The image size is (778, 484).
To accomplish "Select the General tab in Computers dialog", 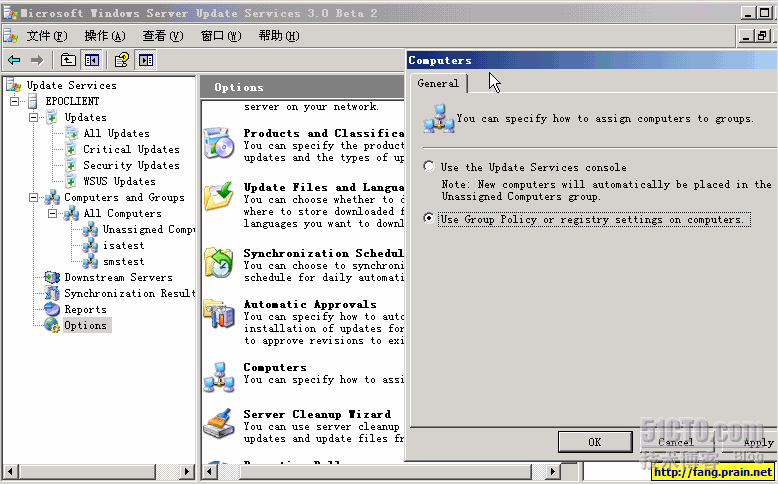I will tap(438, 83).
